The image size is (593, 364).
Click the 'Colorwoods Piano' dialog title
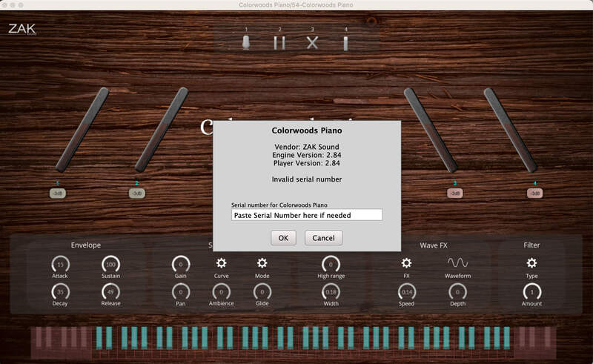tap(307, 130)
